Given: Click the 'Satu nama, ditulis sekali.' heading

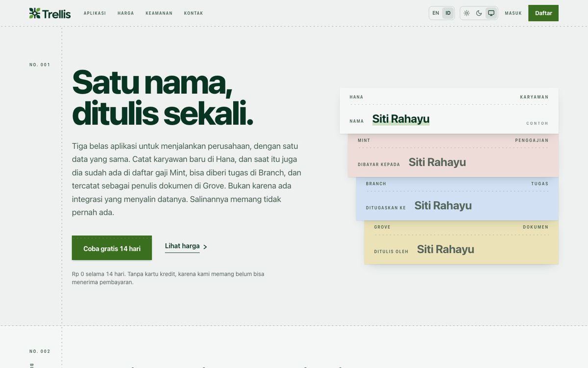Looking at the screenshot, I should [163, 97].
